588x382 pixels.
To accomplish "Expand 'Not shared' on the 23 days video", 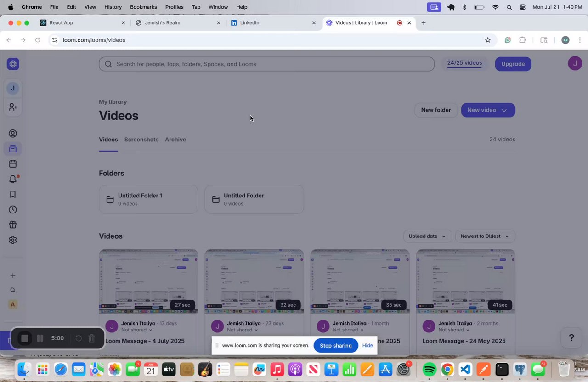I will 243,330.
